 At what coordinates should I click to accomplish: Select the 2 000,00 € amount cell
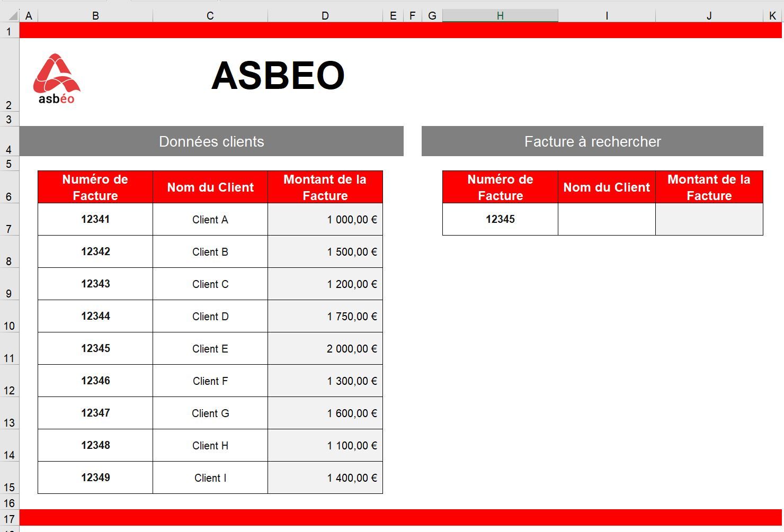pyautogui.click(x=325, y=348)
